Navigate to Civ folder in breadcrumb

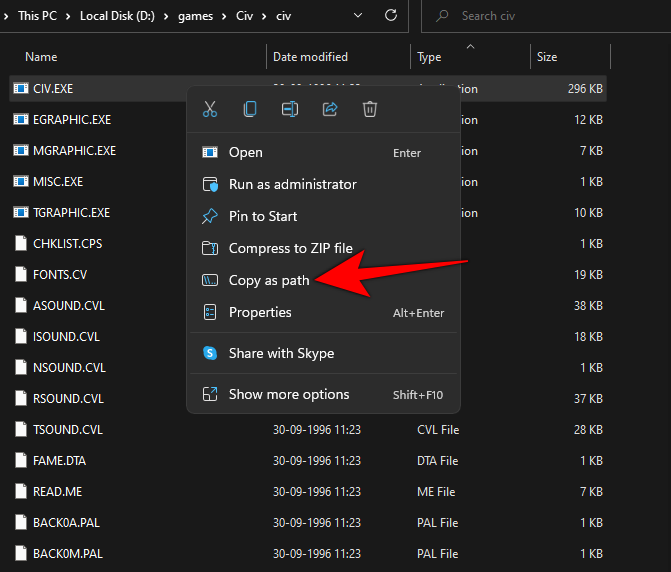click(242, 16)
